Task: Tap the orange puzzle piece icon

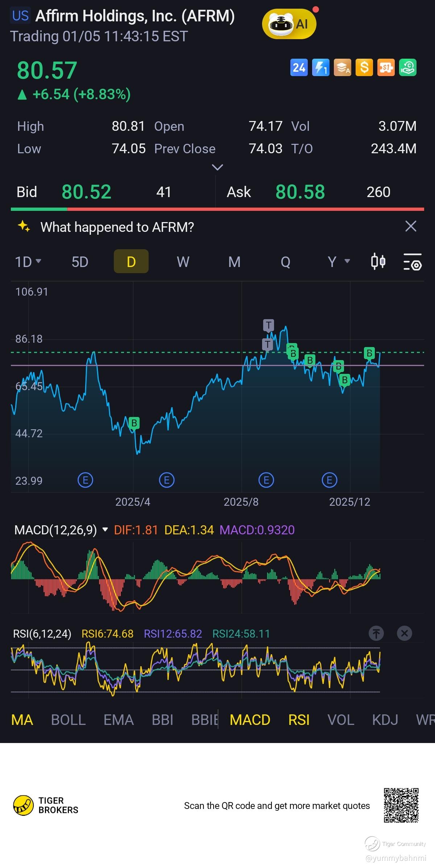Action: tap(386, 67)
